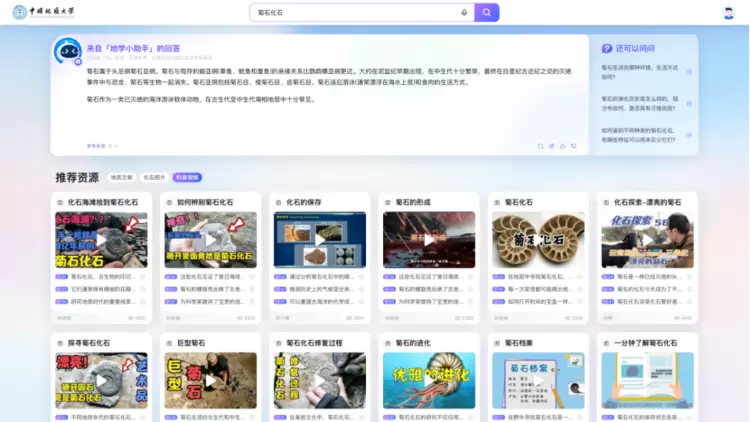Open the 化石海滩捡到菊石化石 video thumbnail

(x=101, y=240)
